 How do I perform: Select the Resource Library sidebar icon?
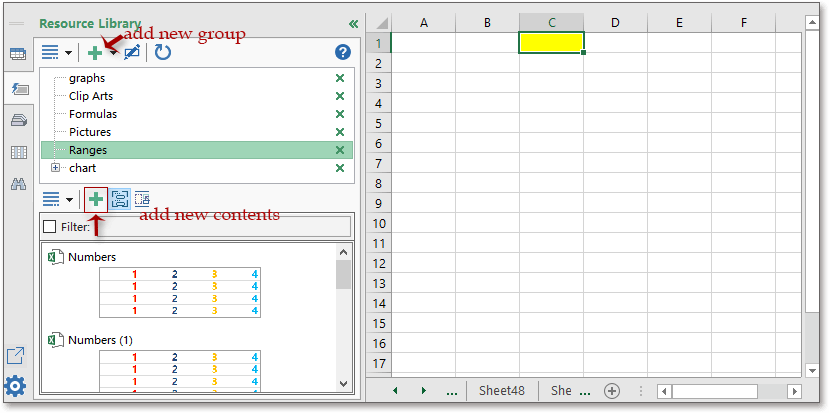(x=20, y=89)
